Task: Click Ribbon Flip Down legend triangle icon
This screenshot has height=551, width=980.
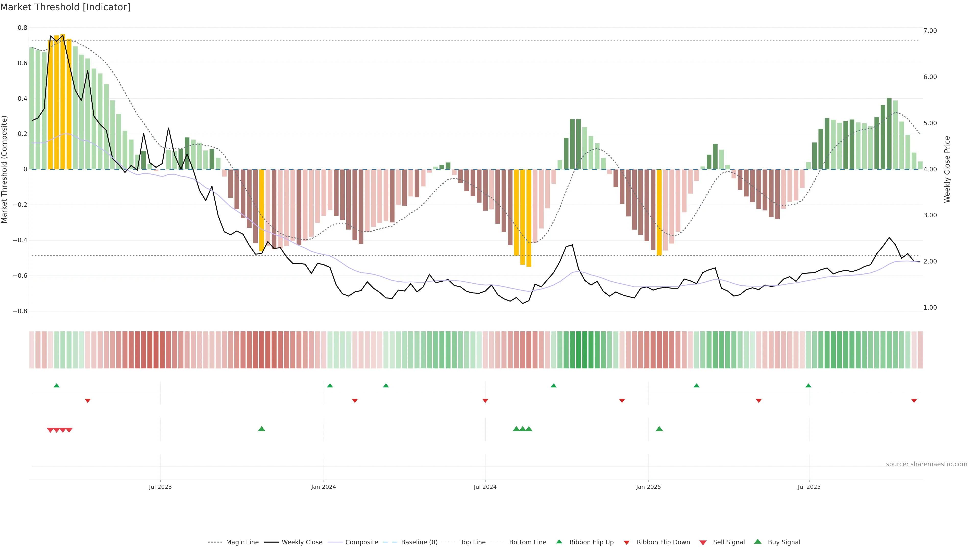Action: click(x=627, y=543)
